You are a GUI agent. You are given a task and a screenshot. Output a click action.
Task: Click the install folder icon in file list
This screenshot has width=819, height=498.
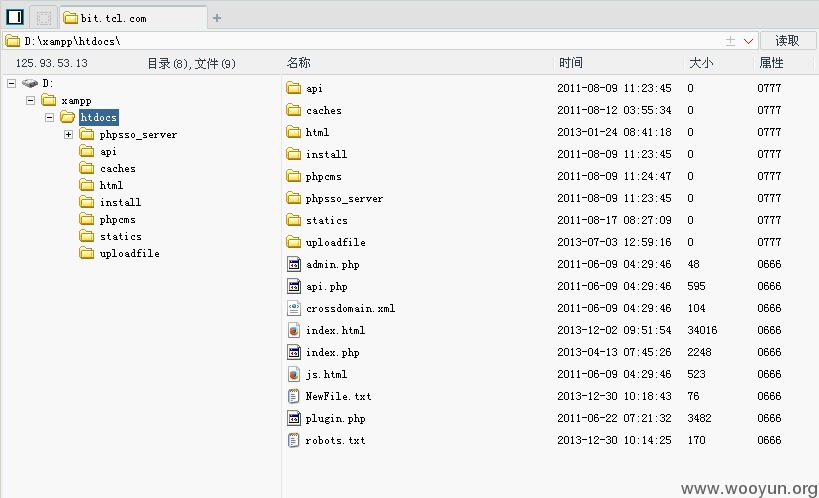294,154
